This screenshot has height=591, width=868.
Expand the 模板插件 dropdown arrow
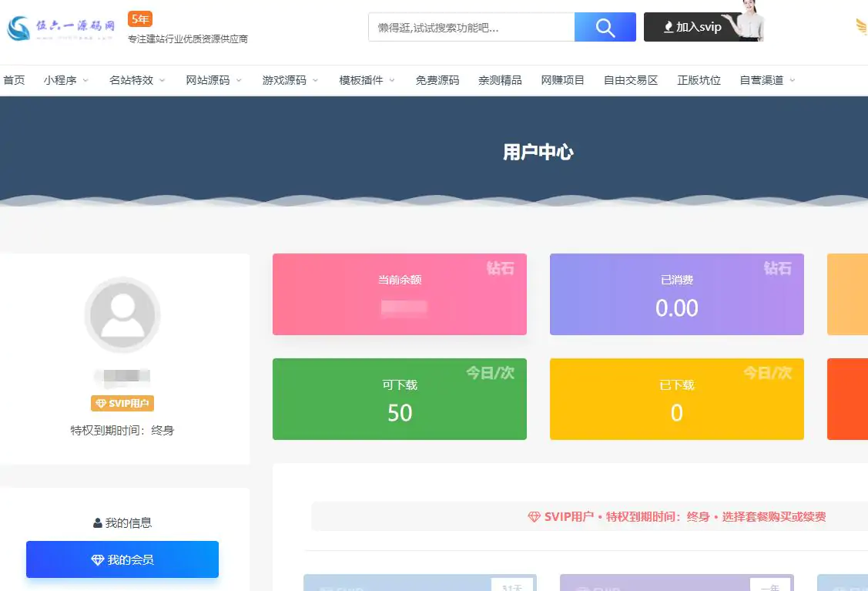[x=392, y=80]
